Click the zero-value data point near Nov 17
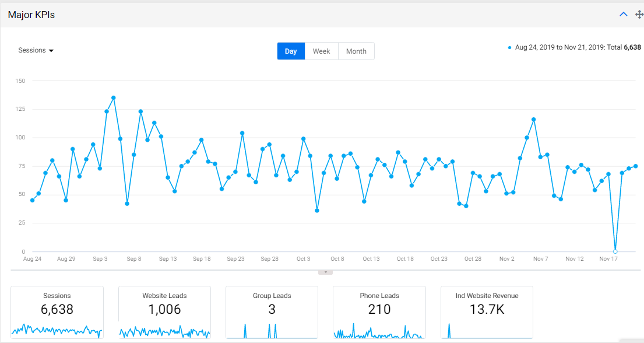Screen dimensions: 644x343 tap(615, 251)
